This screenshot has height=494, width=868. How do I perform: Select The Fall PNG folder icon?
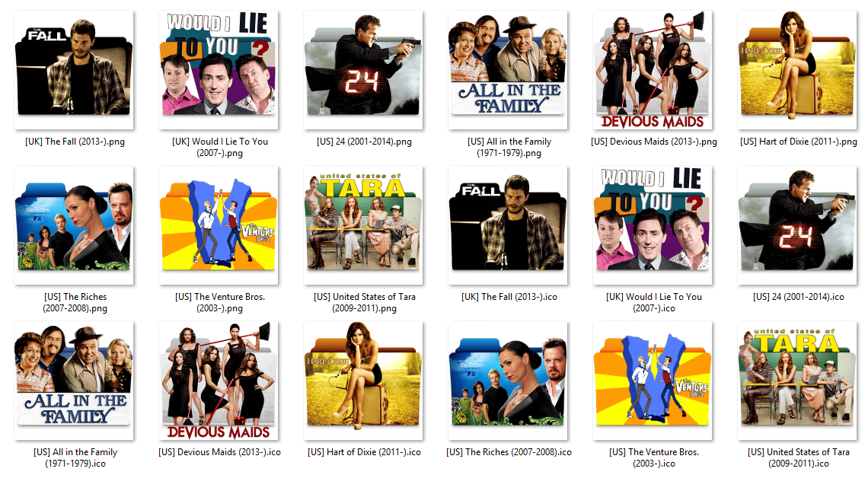[74, 70]
